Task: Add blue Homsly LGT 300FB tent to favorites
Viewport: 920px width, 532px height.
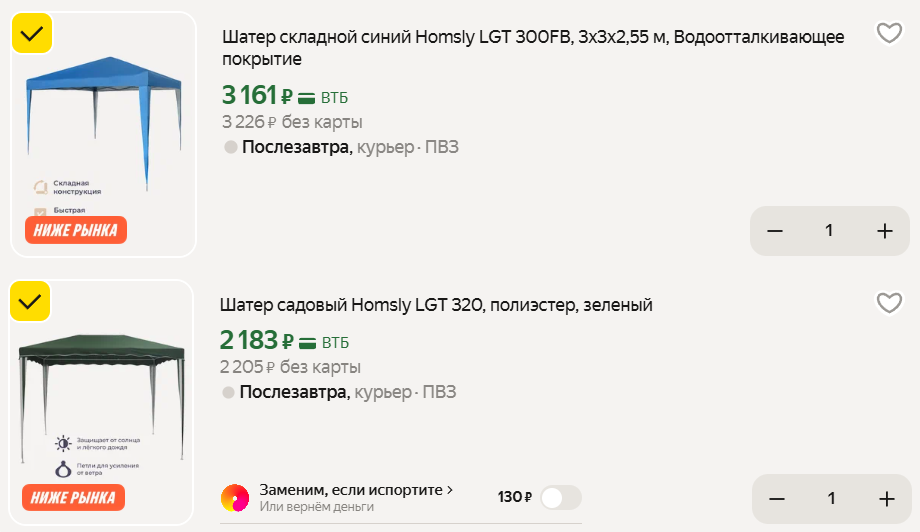Action: click(x=889, y=33)
